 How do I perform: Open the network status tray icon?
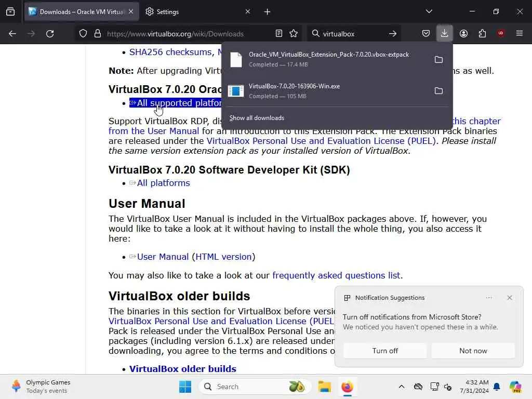coord(434,387)
